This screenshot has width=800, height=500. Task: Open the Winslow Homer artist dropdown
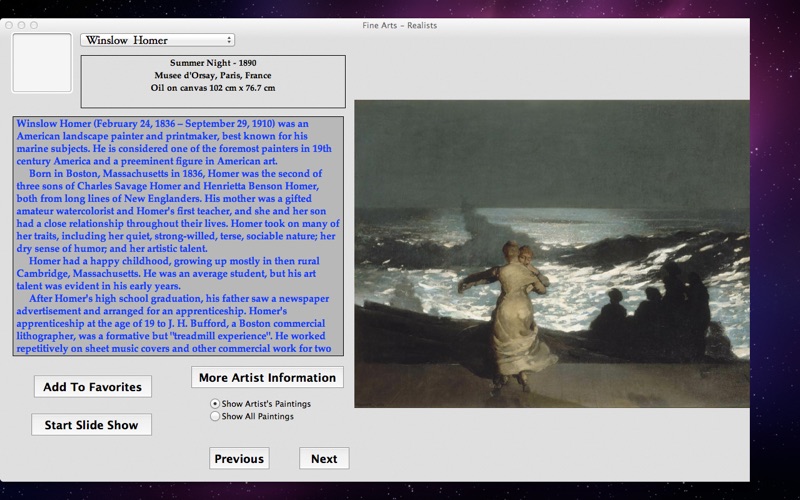[x=157, y=40]
